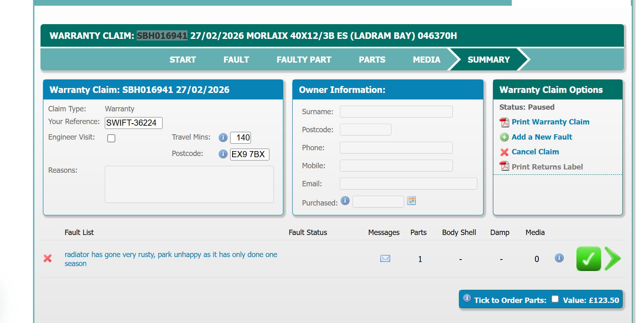Viewport: 644px width, 323px height.
Task: Click the Reasons text area
Action: (x=189, y=184)
